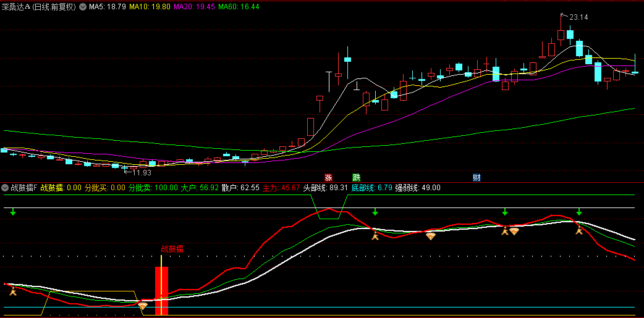Click the diamond icon just before the 战鼓擂 bar

143,306
